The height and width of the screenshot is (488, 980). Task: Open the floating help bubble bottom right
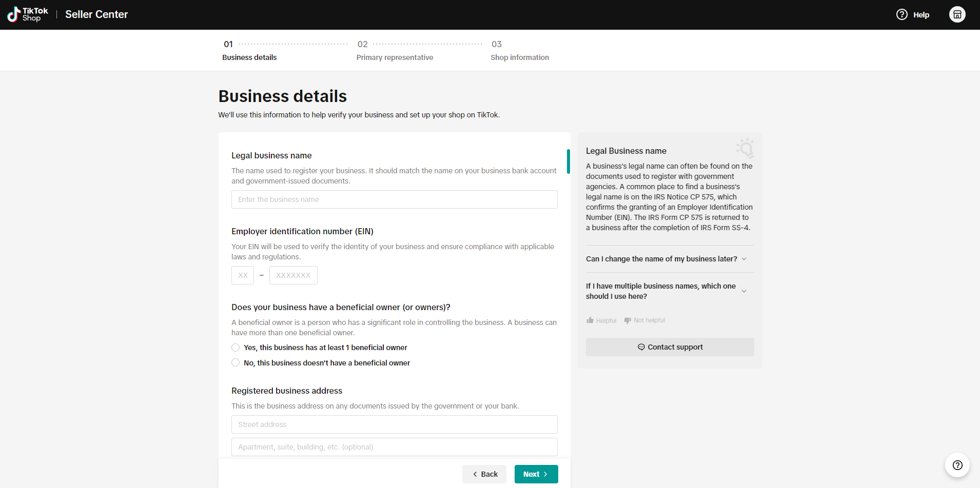[957, 465]
